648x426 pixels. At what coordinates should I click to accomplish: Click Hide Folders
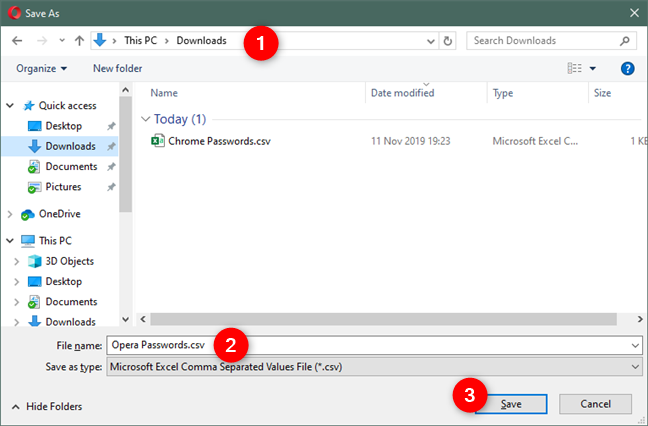click(x=47, y=406)
